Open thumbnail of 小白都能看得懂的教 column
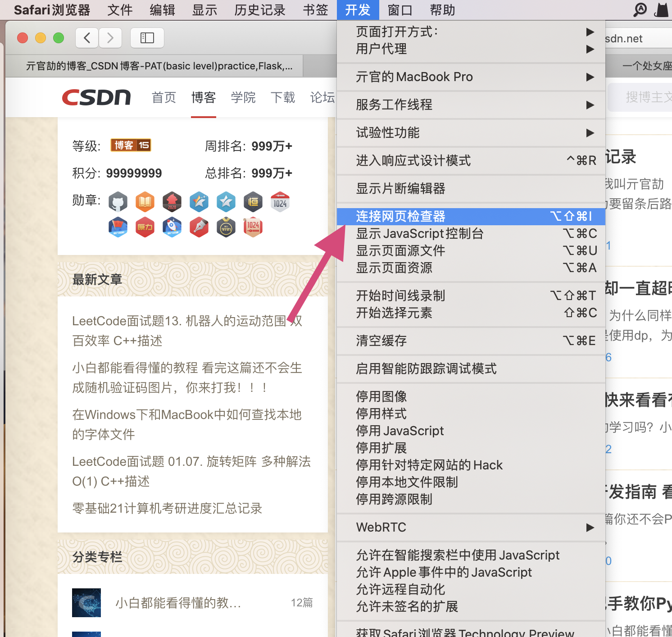This screenshot has width=672, height=637. pos(86,603)
